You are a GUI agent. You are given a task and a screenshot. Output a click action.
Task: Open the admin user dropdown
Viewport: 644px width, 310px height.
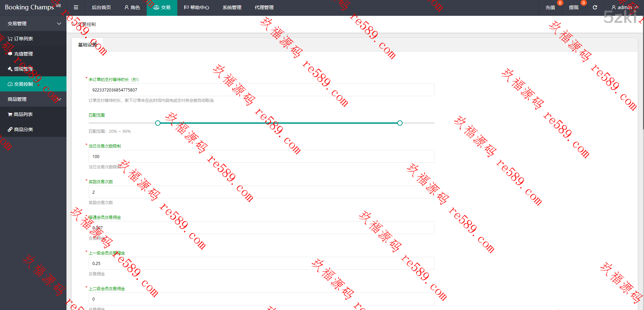pos(625,7)
